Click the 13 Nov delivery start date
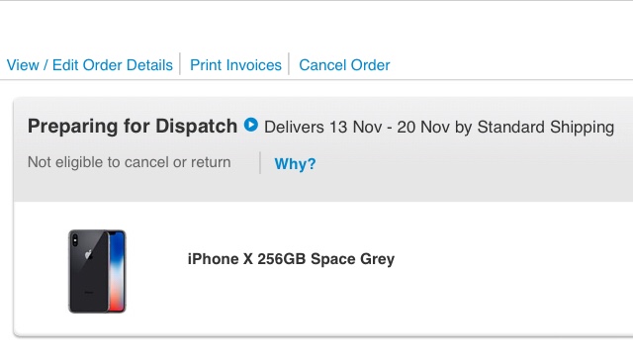The height and width of the screenshot is (364, 633). tap(356, 128)
